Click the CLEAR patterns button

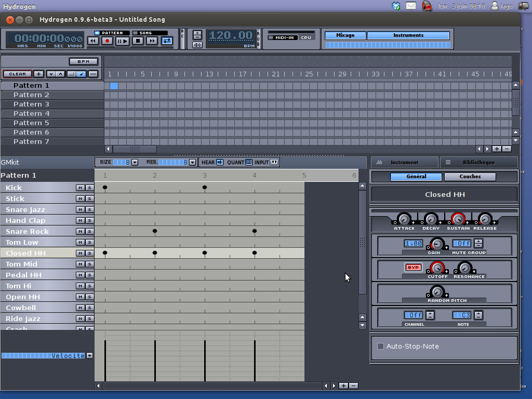tap(17, 74)
